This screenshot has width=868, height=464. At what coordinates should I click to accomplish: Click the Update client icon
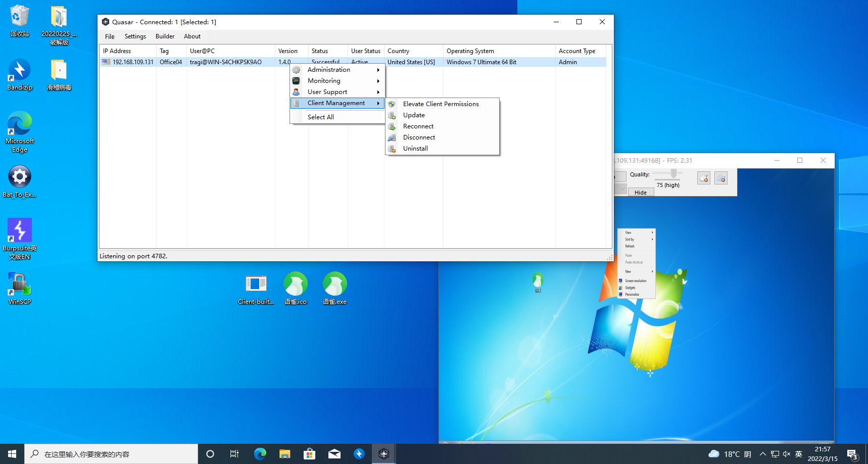tap(392, 115)
